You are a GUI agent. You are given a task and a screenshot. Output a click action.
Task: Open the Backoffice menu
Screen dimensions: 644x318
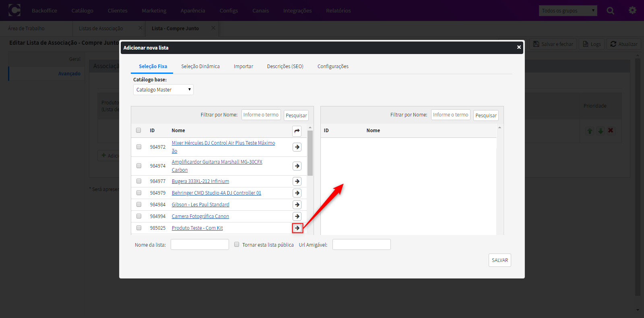[44, 10]
